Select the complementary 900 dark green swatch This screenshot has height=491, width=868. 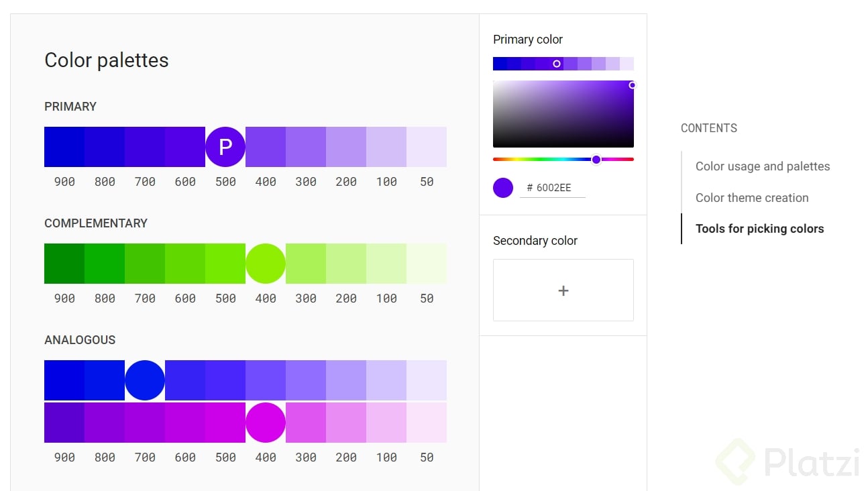coord(64,264)
